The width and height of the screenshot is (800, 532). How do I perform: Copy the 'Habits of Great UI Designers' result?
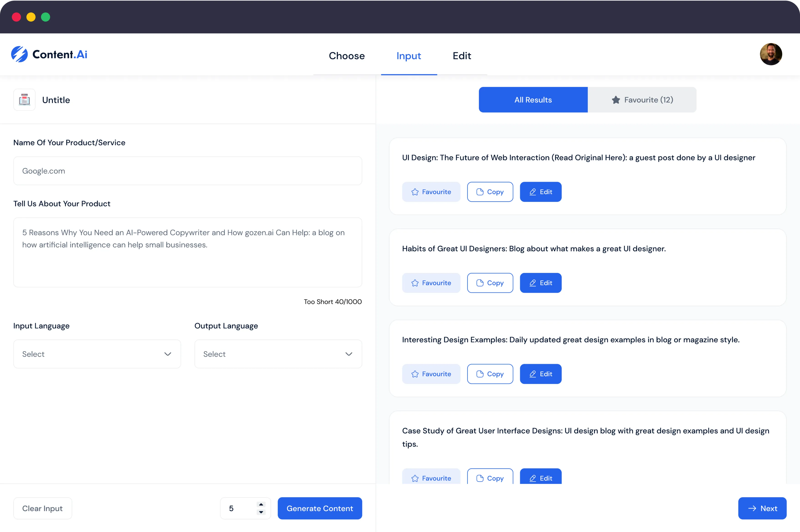(x=490, y=283)
